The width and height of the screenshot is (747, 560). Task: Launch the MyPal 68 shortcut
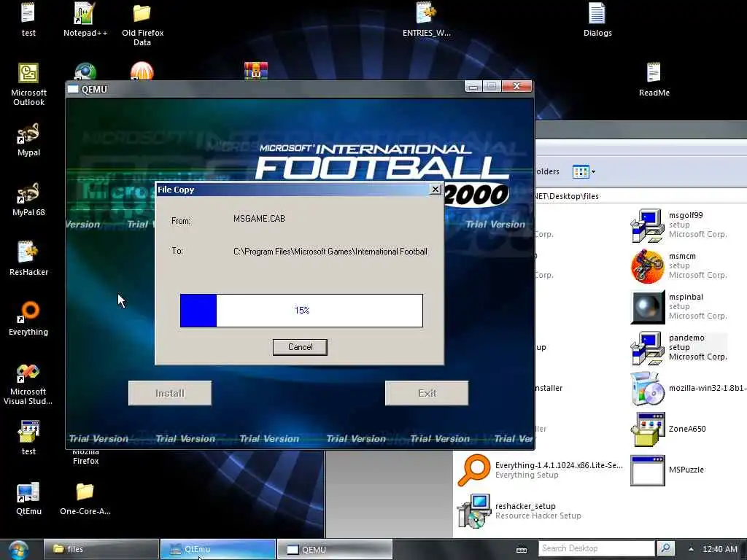(28, 200)
